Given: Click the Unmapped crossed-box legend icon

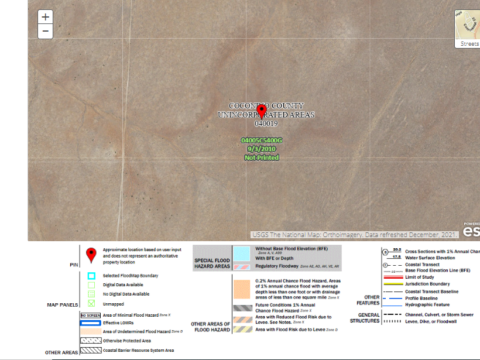Looking at the screenshot, I should pyautogui.click(x=91, y=303).
